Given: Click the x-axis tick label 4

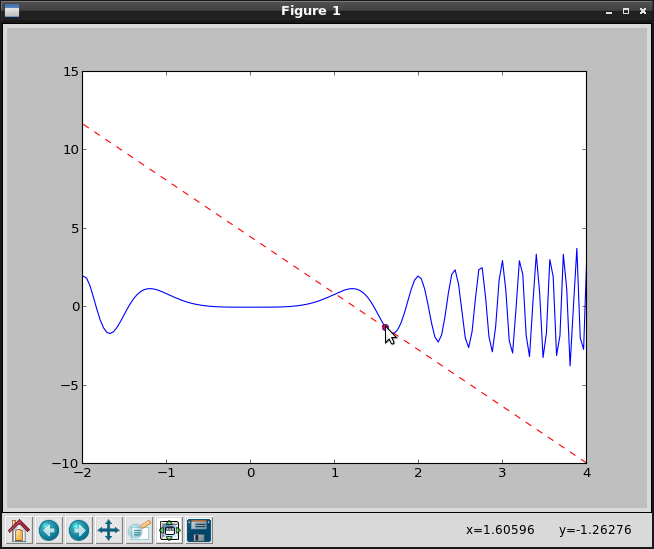Looking at the screenshot, I should [586, 474].
